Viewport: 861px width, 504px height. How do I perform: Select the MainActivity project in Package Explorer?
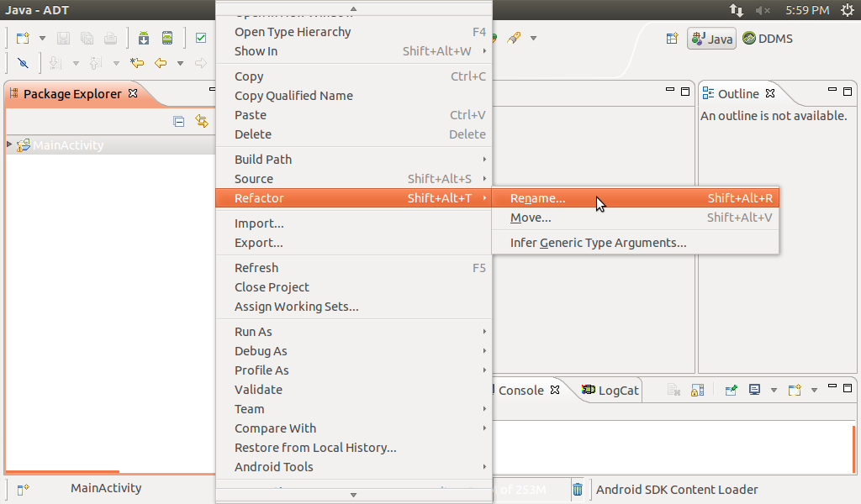point(68,145)
